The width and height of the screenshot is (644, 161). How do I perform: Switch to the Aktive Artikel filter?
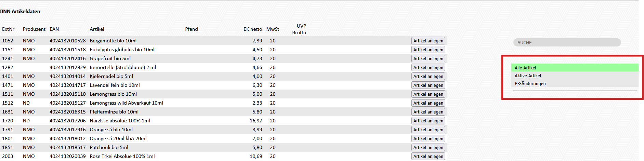pos(528,76)
